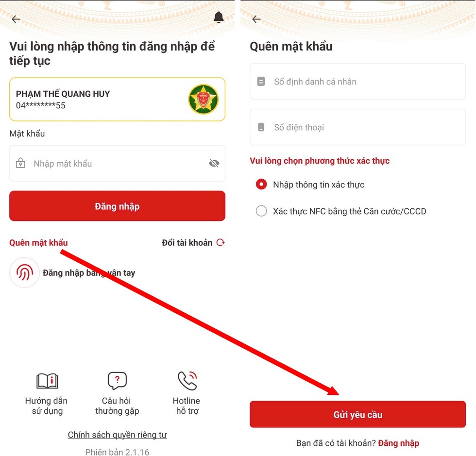The image size is (476, 456).
Task: Open Câu hỏi thường gặp question icon
Action: tap(117, 380)
